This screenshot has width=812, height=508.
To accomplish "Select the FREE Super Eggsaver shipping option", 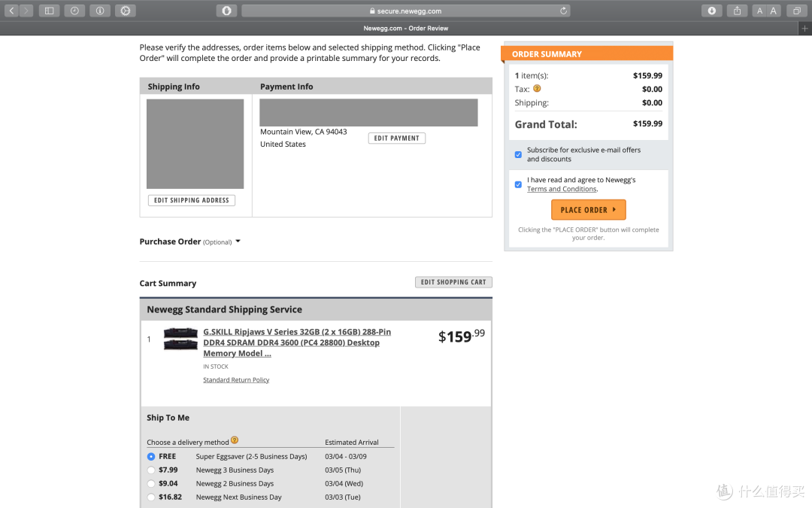I will pyautogui.click(x=150, y=457).
